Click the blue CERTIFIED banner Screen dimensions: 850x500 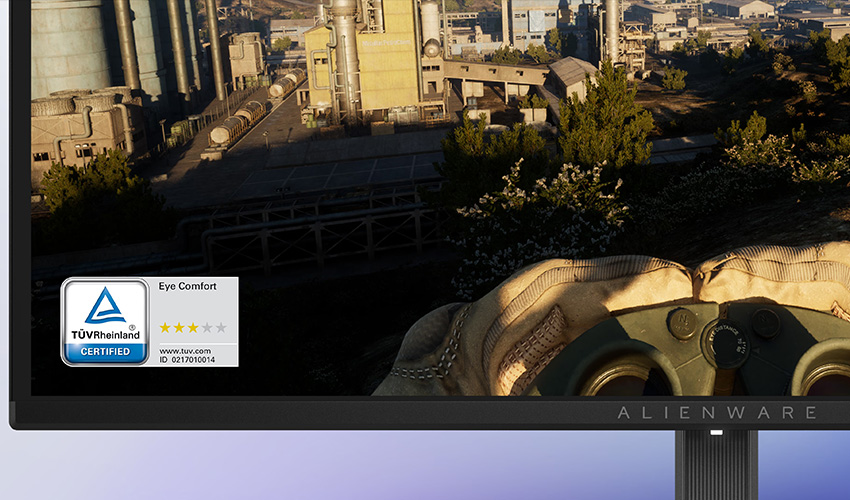click(x=105, y=351)
